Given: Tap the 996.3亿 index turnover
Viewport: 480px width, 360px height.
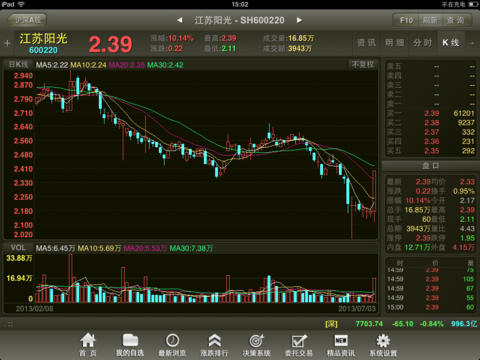Looking at the screenshot, I should click(x=464, y=324).
